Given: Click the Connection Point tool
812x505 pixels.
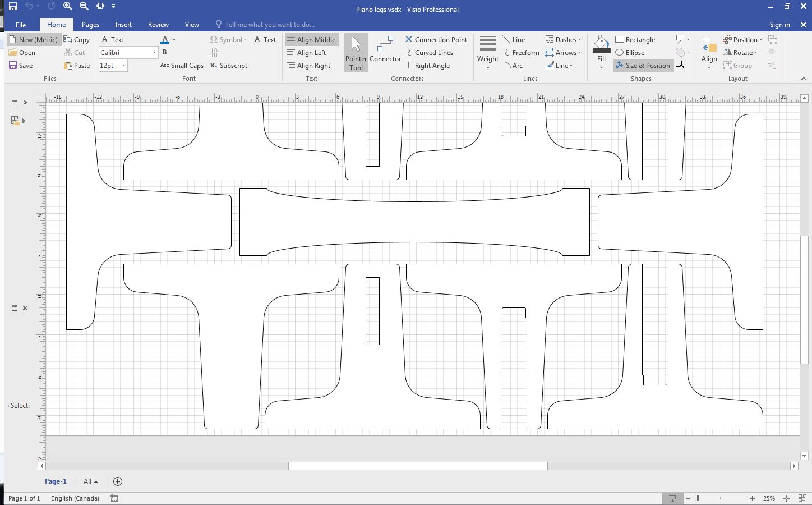Looking at the screenshot, I should 436,39.
